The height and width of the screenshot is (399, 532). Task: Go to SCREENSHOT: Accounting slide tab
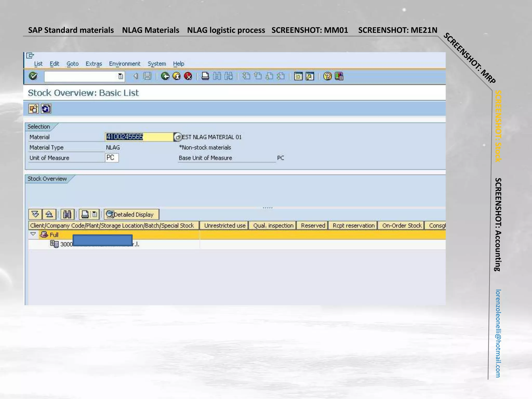pyautogui.click(x=498, y=224)
